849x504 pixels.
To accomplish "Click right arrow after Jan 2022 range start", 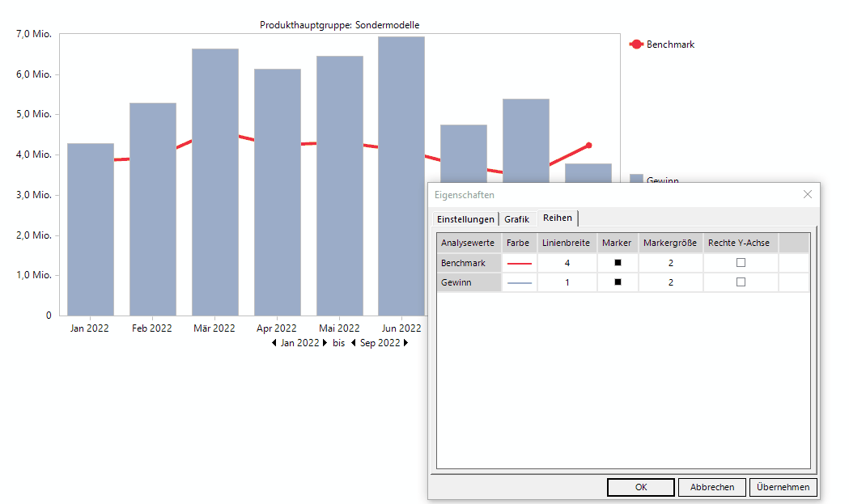I will (325, 343).
